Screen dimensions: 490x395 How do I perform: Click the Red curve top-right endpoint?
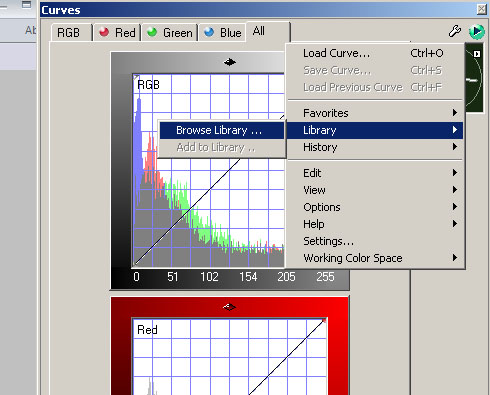coord(324,321)
